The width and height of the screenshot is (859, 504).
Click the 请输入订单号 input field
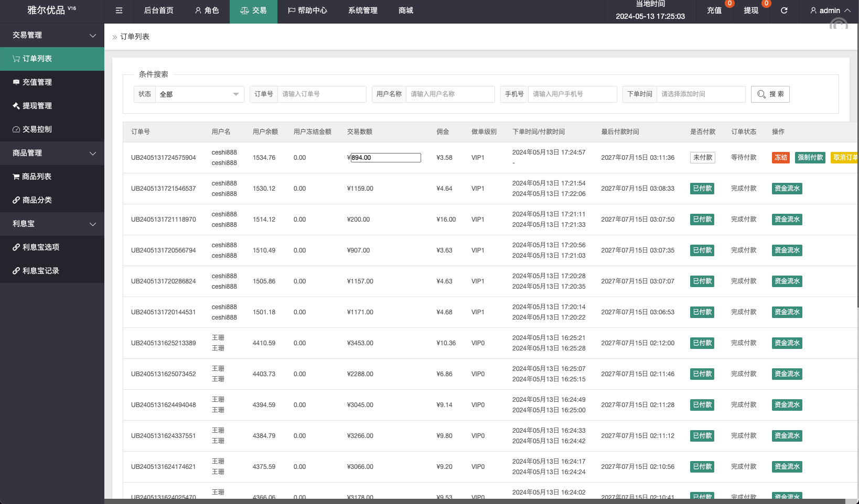tap(321, 94)
